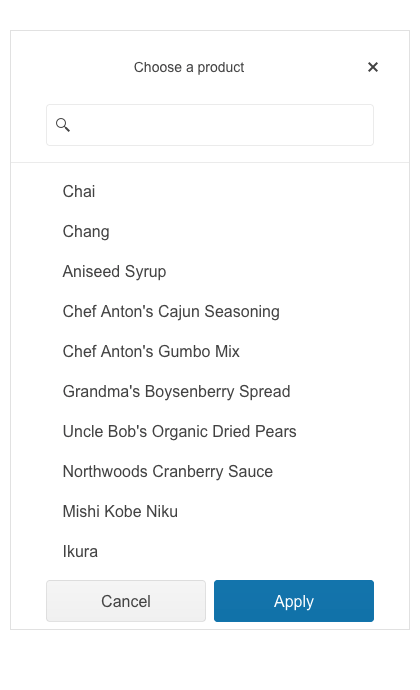Choose Mishi Kobe Niku product
This screenshot has height=690, width=420.
[x=210, y=512]
